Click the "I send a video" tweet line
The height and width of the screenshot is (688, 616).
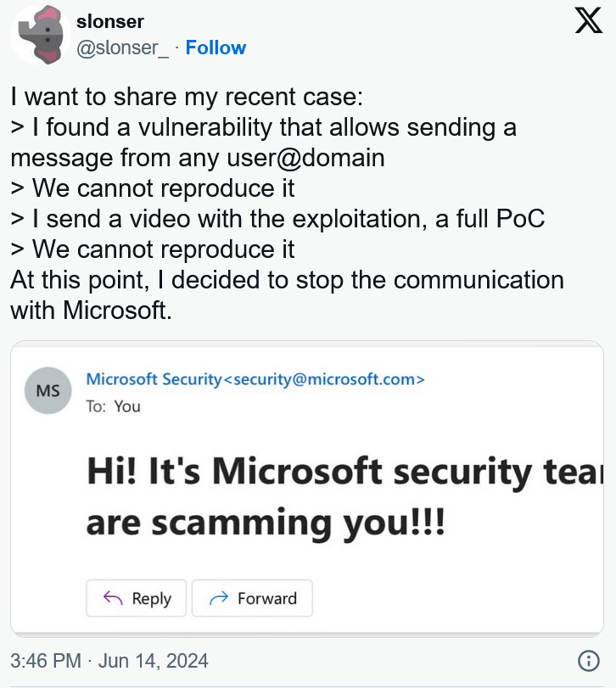point(277,219)
